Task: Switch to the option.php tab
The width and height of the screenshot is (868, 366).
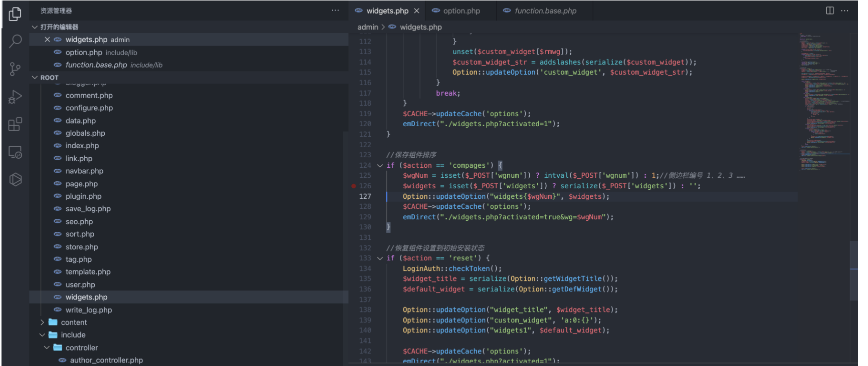Action: click(461, 11)
